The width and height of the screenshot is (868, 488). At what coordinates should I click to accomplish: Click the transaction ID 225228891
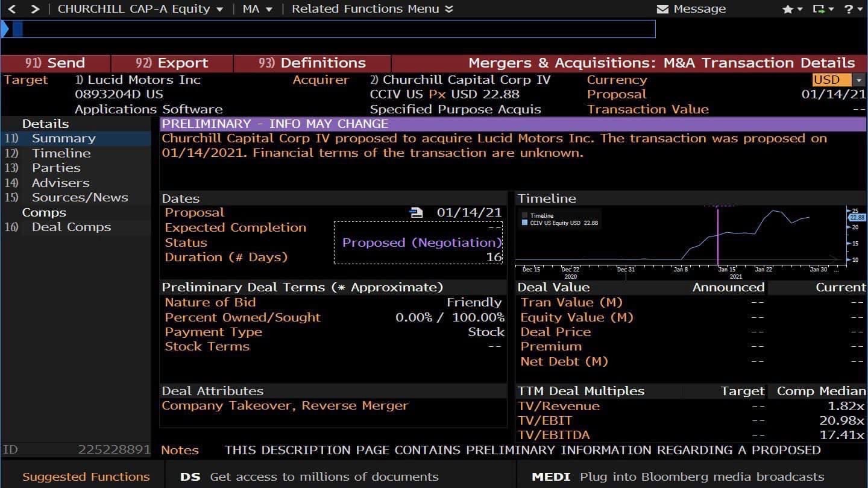click(x=114, y=449)
